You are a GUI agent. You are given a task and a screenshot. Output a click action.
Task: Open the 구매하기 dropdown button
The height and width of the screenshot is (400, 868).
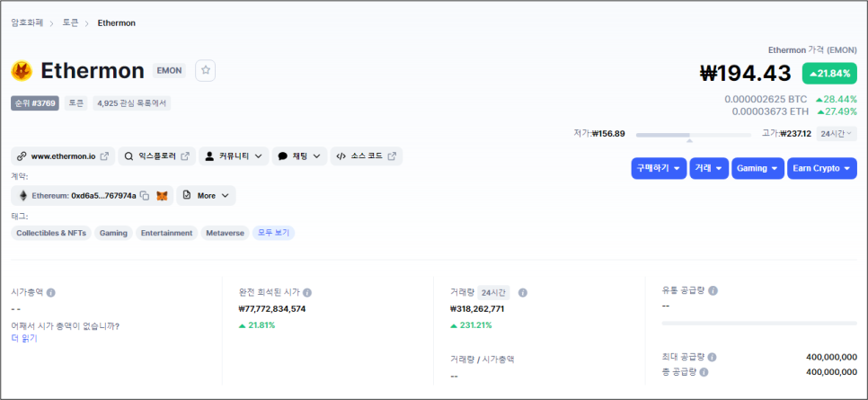tap(659, 168)
